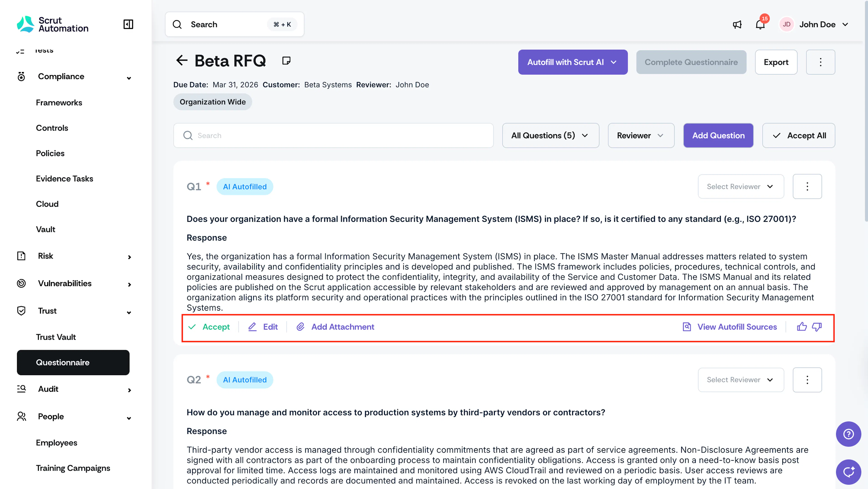Open the note icon next to Beta RFQ
The image size is (868, 489).
[286, 61]
